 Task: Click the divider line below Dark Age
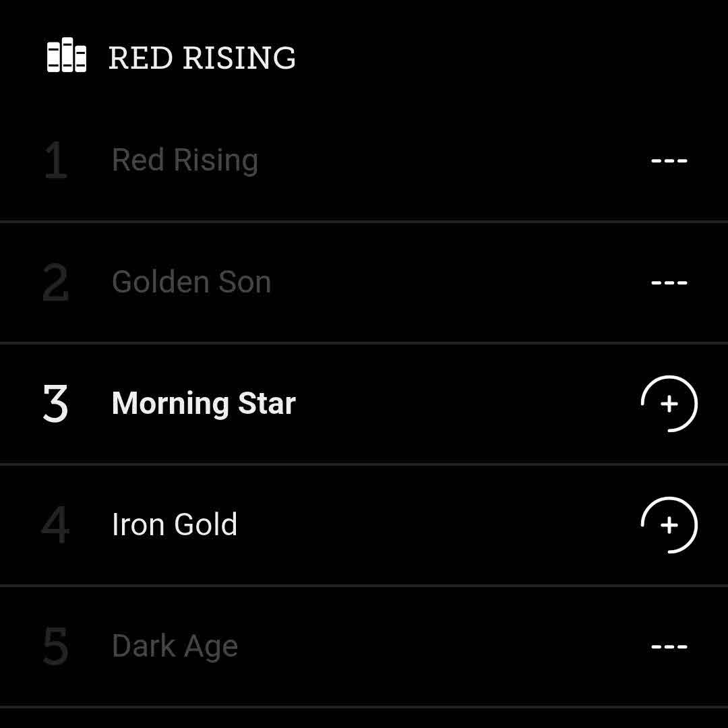pyautogui.click(x=364, y=706)
